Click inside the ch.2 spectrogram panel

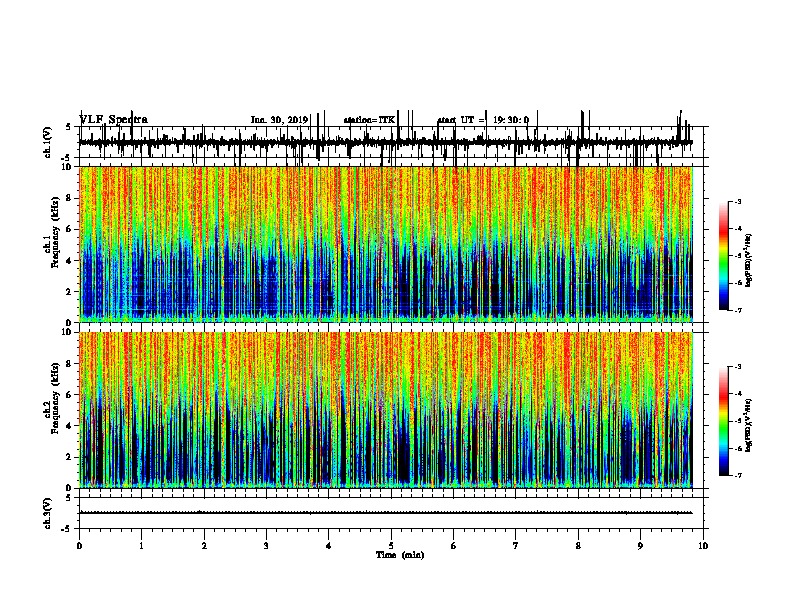[386, 410]
